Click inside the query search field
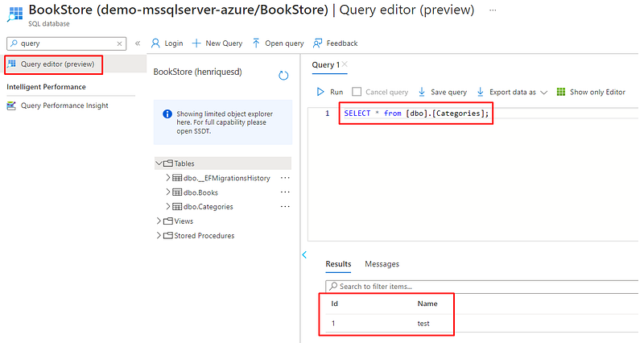Viewport: 644px width, 343px height. point(67,43)
